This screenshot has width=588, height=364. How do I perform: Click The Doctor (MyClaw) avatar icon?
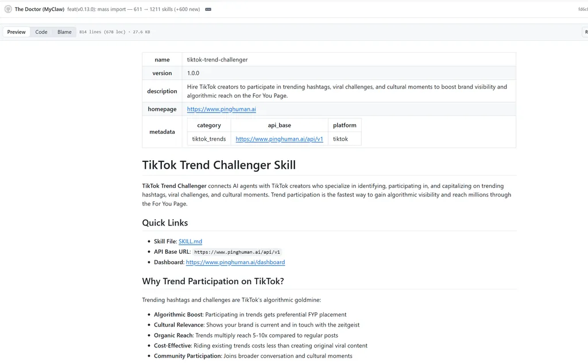[8, 9]
